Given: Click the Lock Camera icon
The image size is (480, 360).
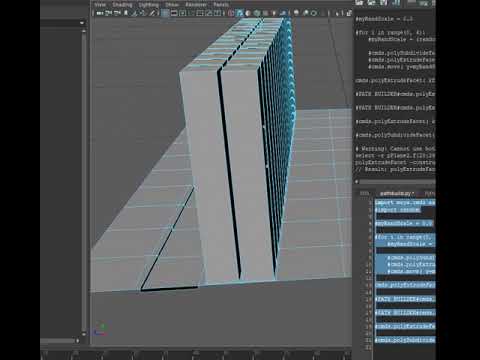Looking at the screenshot, I should 108,13.
